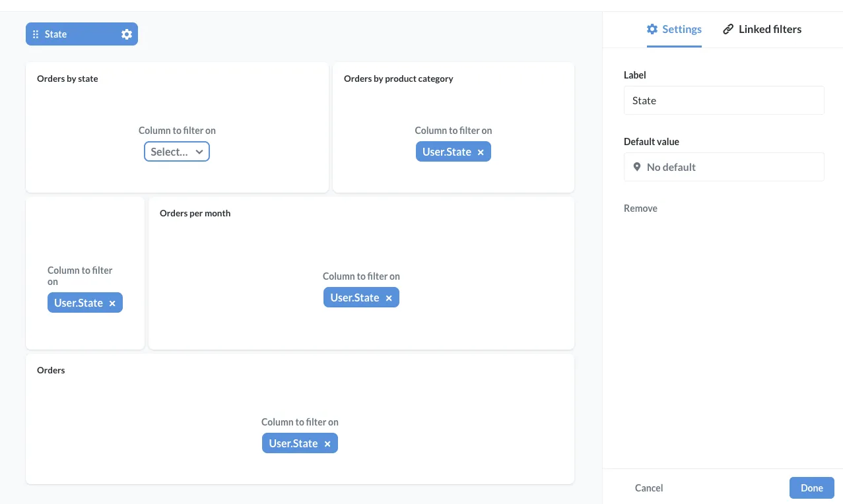Remove User.State from the Orders per month card

point(389,298)
